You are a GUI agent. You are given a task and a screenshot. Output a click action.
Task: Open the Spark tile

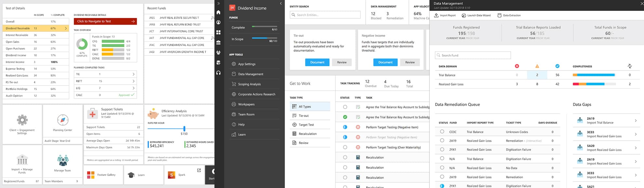pos(184,175)
